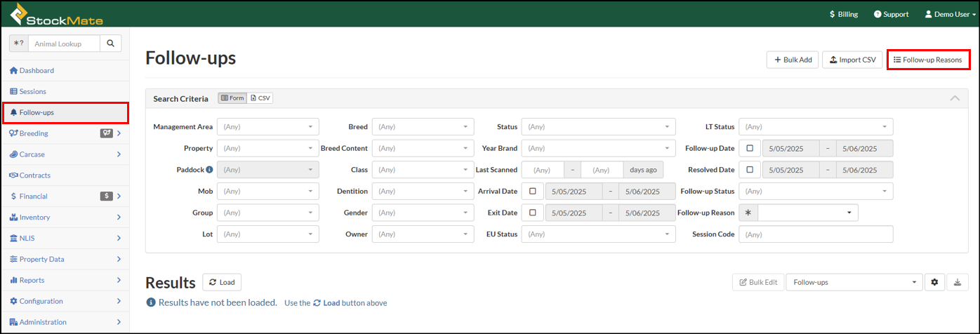
Task: Open the Owner dropdown
Action: [423, 234]
